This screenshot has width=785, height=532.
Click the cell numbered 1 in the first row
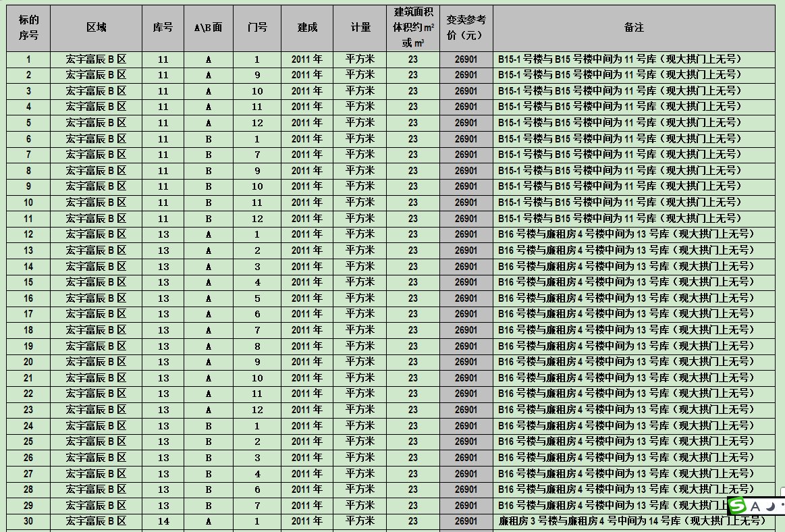[28, 59]
